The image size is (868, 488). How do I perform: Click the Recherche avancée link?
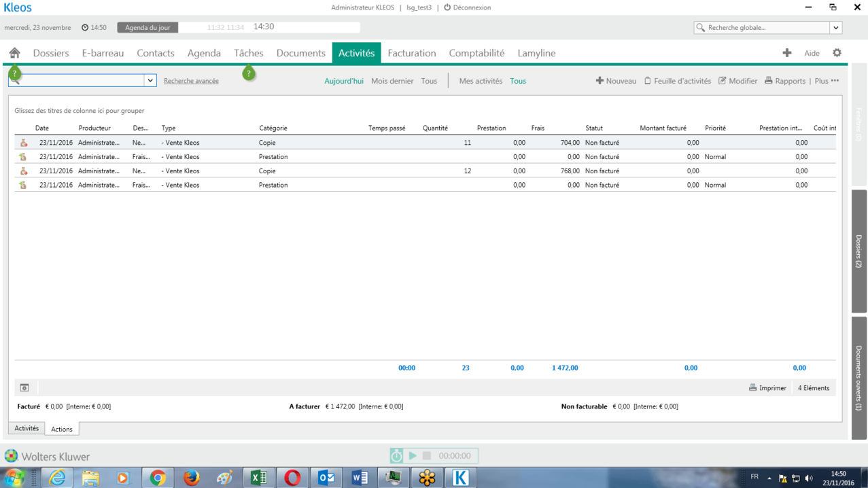(x=191, y=81)
